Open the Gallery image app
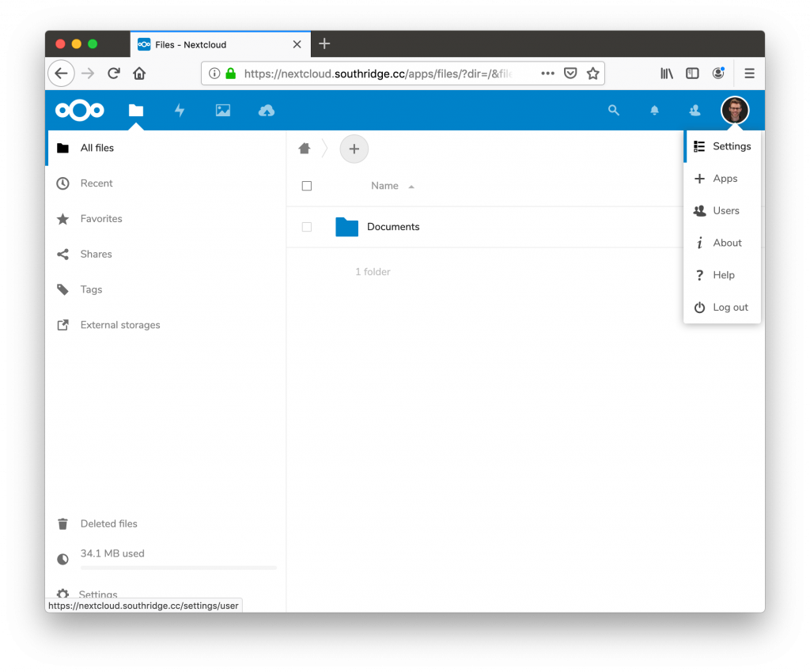 223,111
